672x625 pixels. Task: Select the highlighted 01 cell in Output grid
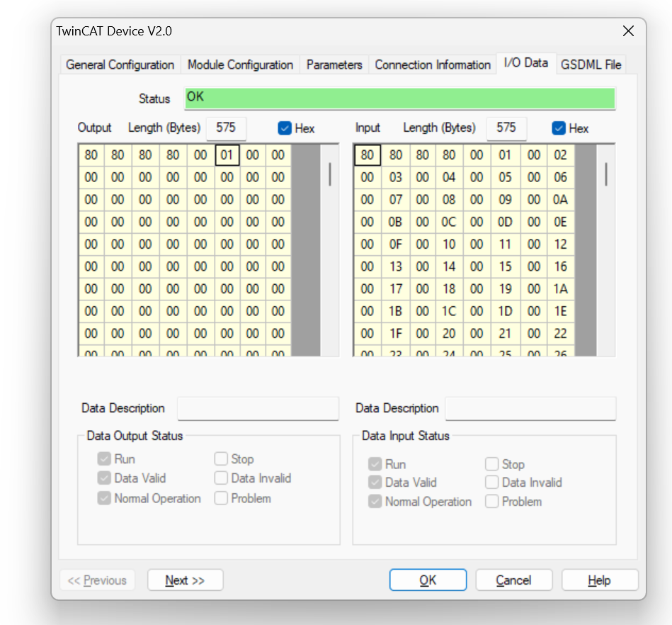click(x=227, y=155)
